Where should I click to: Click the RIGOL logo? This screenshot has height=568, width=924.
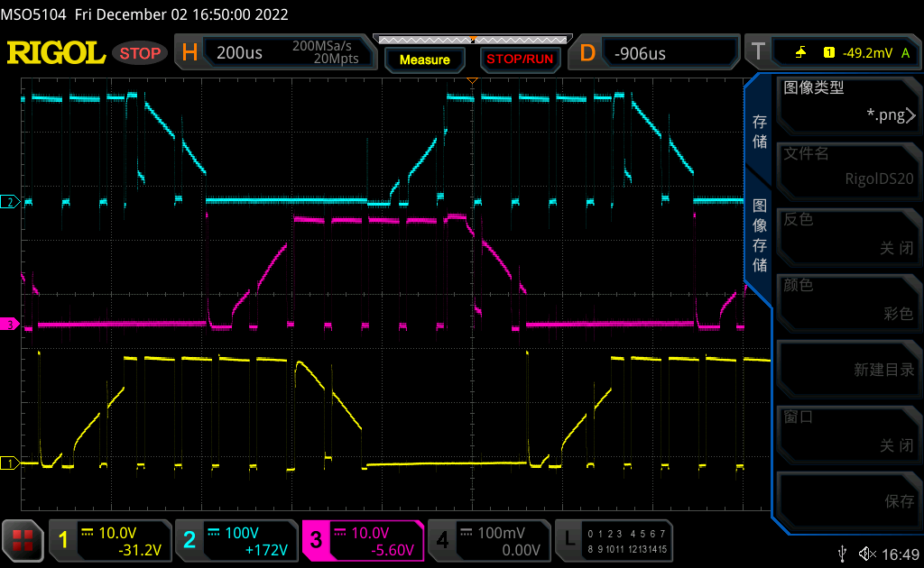click(56, 53)
